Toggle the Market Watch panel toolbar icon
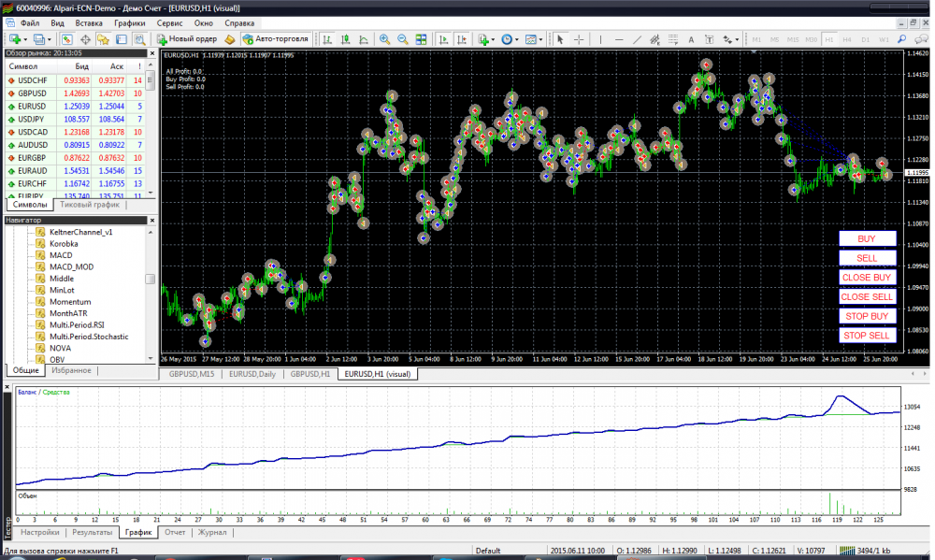 (67, 39)
